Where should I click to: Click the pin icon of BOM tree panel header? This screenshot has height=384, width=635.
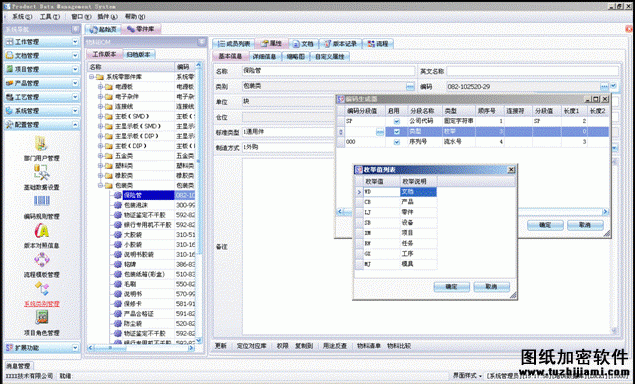point(201,42)
